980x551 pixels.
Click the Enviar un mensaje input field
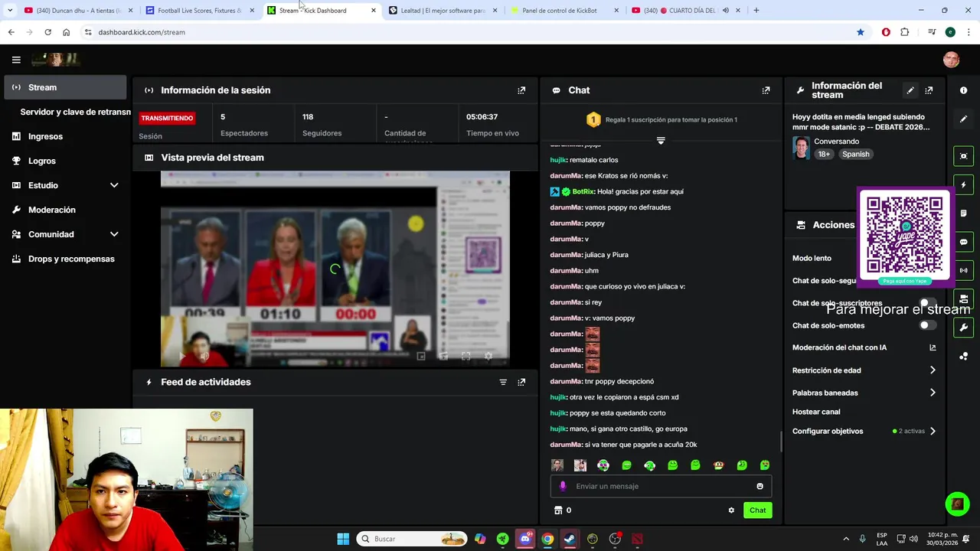click(661, 486)
